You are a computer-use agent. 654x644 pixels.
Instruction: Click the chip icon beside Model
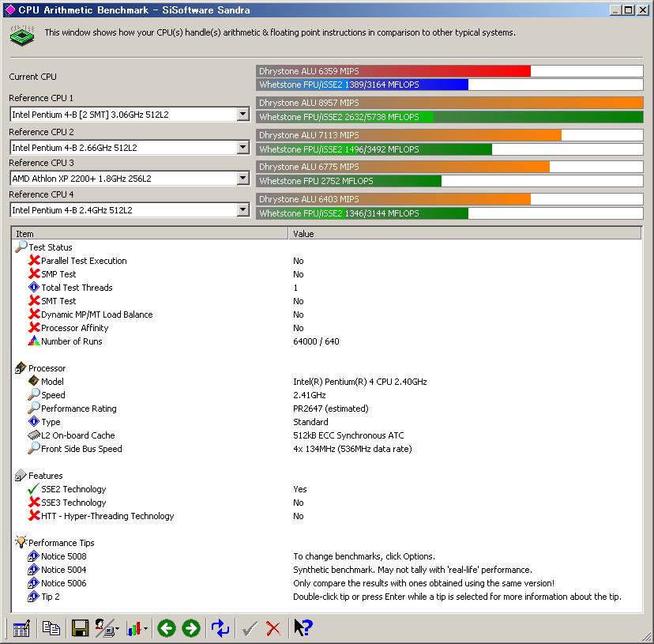click(x=34, y=381)
